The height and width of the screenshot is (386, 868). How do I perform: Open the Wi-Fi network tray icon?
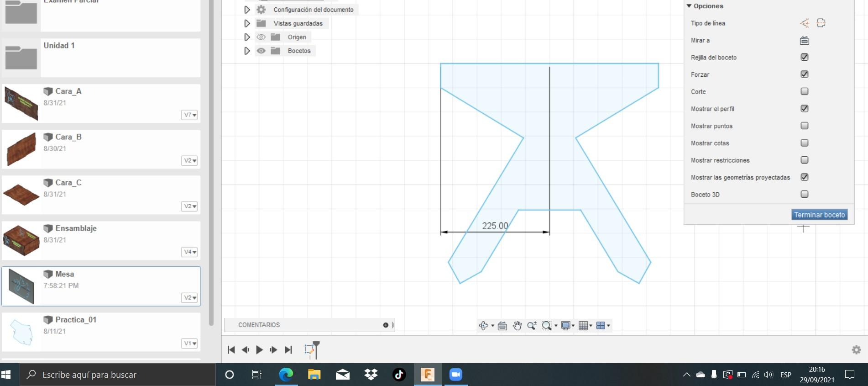click(x=756, y=375)
